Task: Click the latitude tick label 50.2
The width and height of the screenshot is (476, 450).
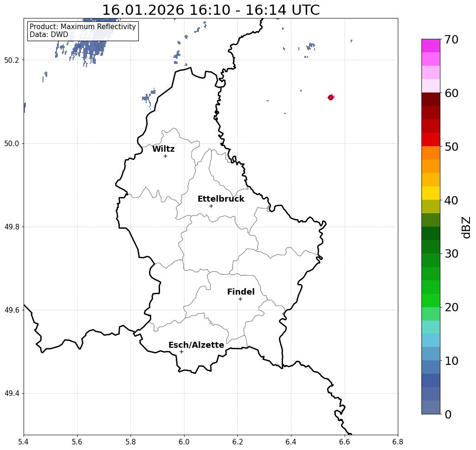Action: click(x=12, y=60)
